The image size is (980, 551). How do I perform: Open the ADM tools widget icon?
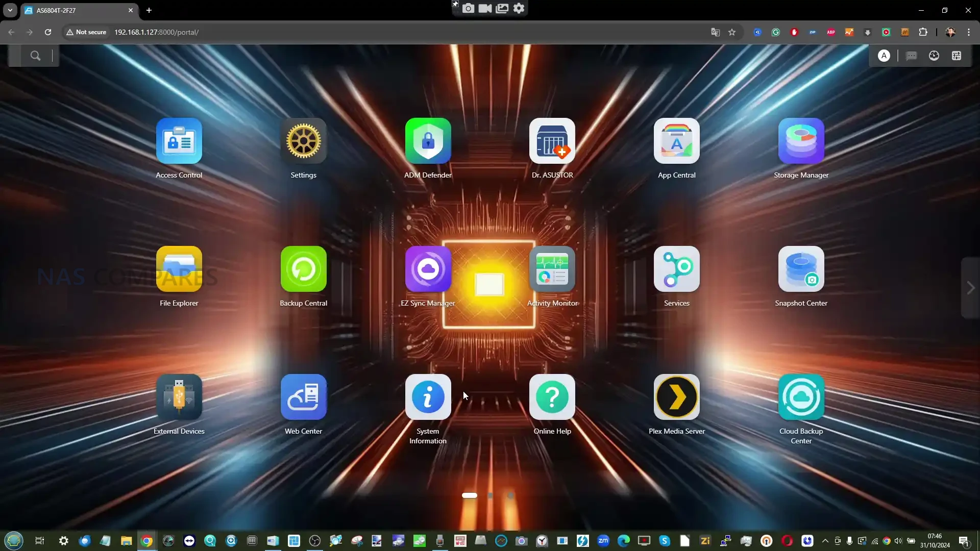pos(957,56)
